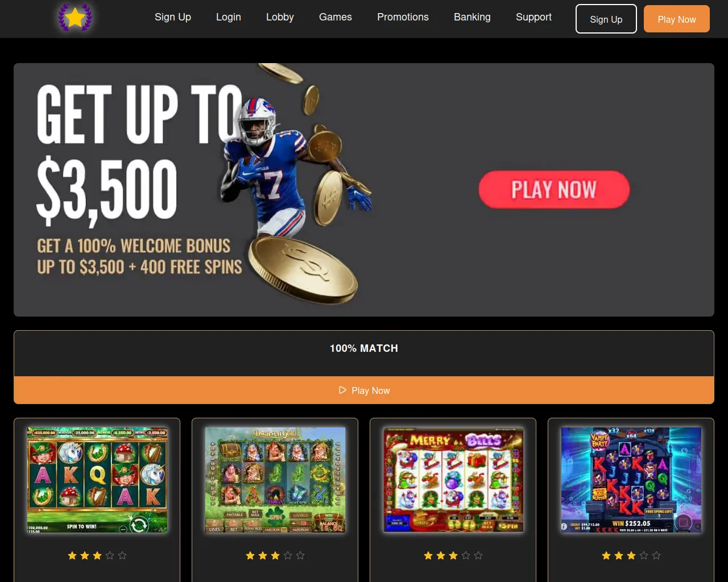Select Support in top navigation
The width and height of the screenshot is (728, 582).
[x=533, y=17]
